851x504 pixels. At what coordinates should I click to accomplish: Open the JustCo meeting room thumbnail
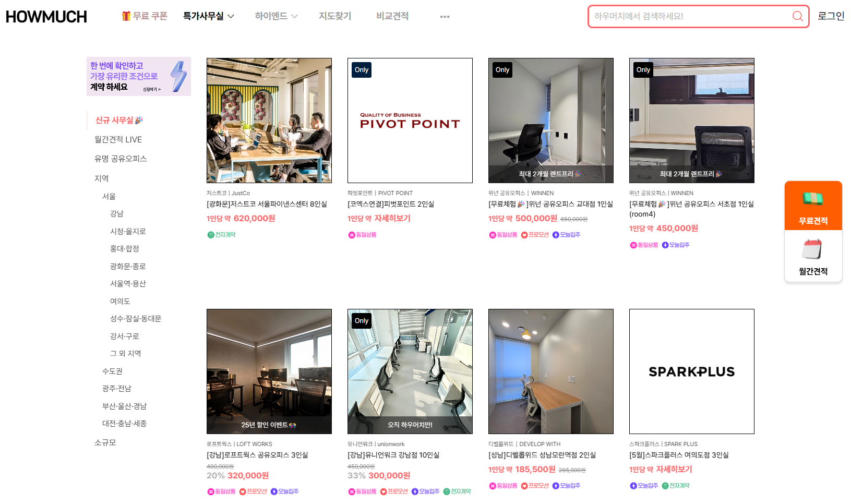pos(269,121)
